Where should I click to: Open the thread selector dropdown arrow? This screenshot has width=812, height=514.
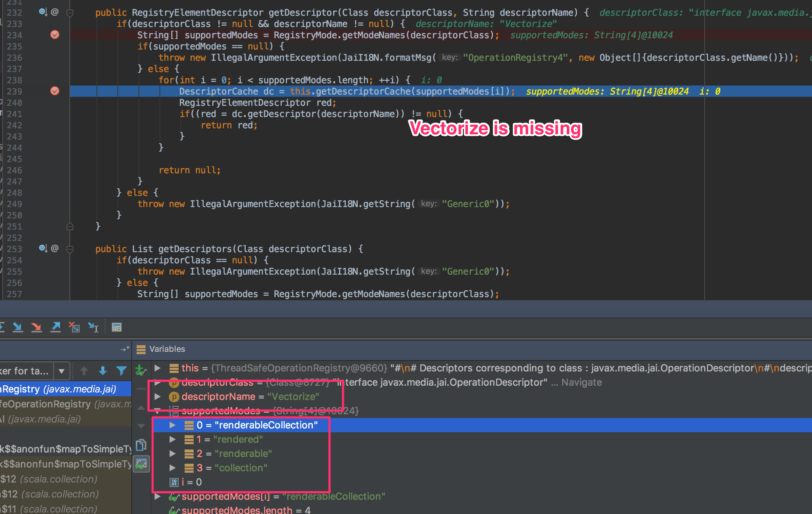(x=62, y=371)
